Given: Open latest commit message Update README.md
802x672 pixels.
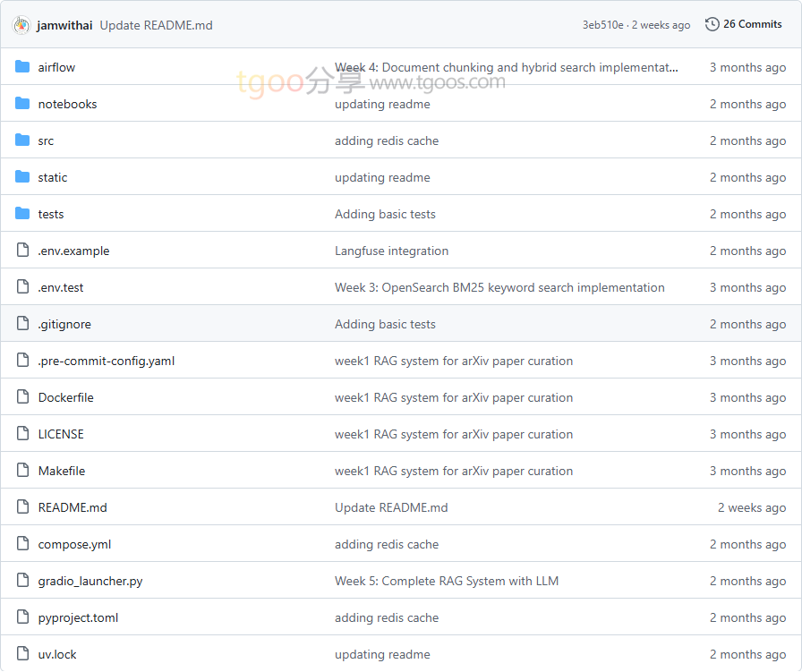Looking at the screenshot, I should 156,25.
